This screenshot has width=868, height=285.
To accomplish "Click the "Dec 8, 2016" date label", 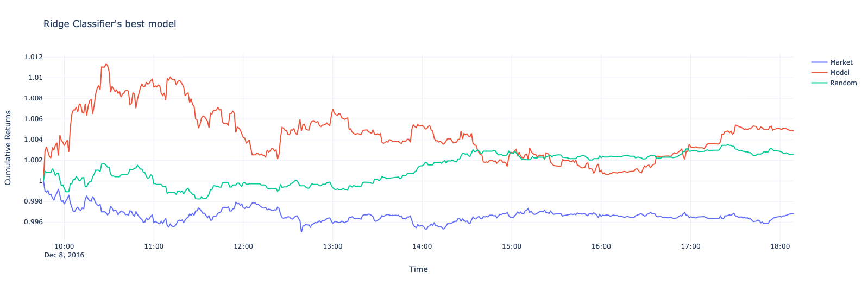I will (x=64, y=255).
